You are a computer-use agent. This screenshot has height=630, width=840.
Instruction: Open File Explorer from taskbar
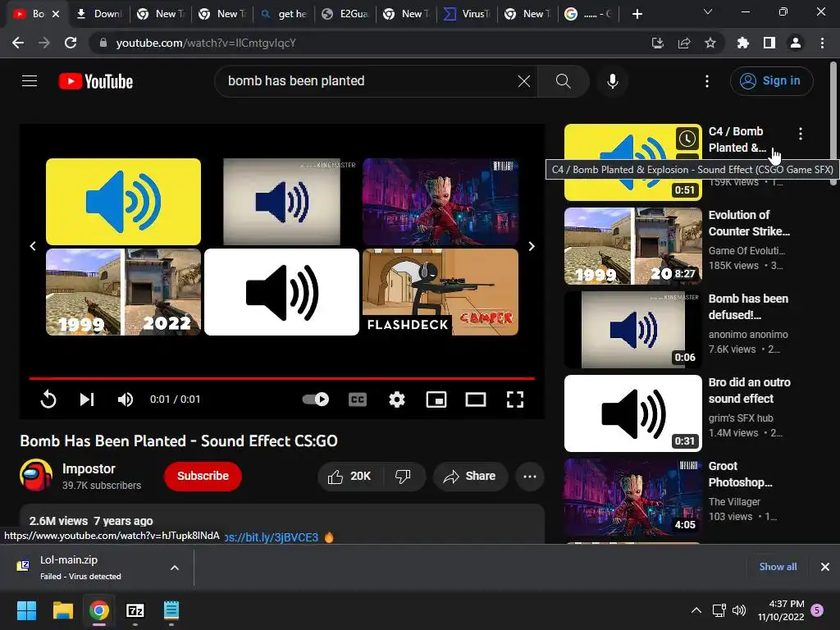coord(62,610)
